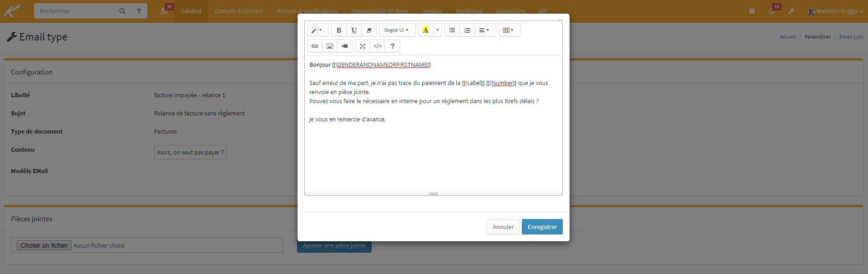Image resolution: width=868 pixels, height=274 pixels.
Task: Open the Compte & Contact menu
Action: (x=239, y=11)
